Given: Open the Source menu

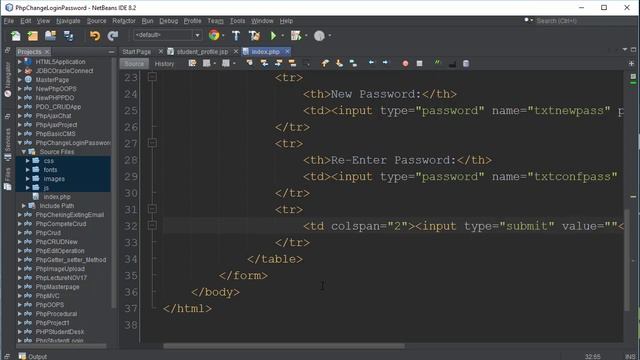Looking at the screenshot, I should coord(96,21).
